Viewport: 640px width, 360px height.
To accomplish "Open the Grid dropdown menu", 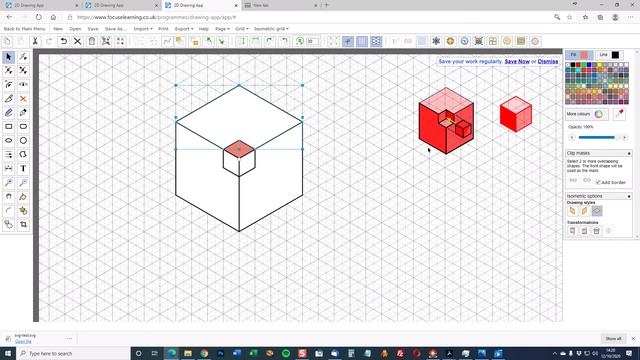I will pos(242,29).
